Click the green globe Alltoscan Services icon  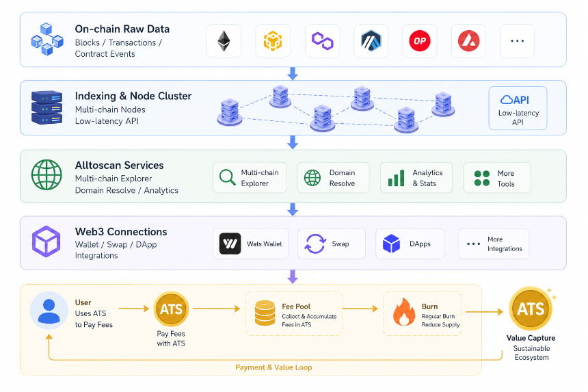[x=47, y=175]
